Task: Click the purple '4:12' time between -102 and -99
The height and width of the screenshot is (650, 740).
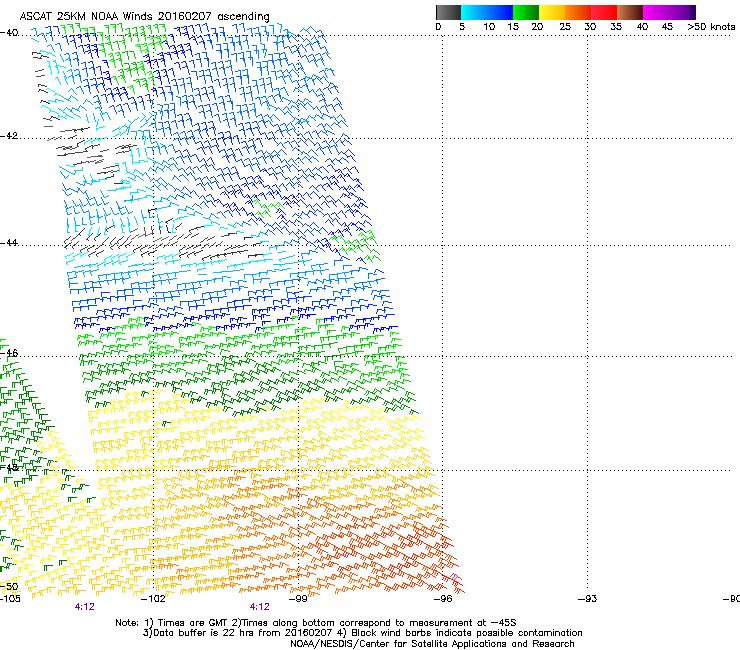Action: coord(260,607)
